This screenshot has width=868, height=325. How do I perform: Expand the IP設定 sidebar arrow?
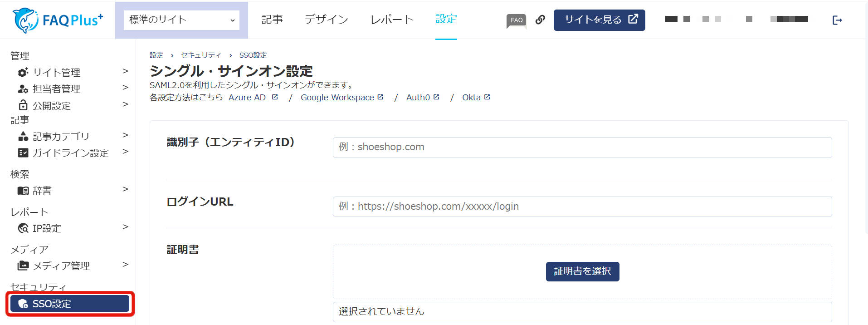(125, 227)
